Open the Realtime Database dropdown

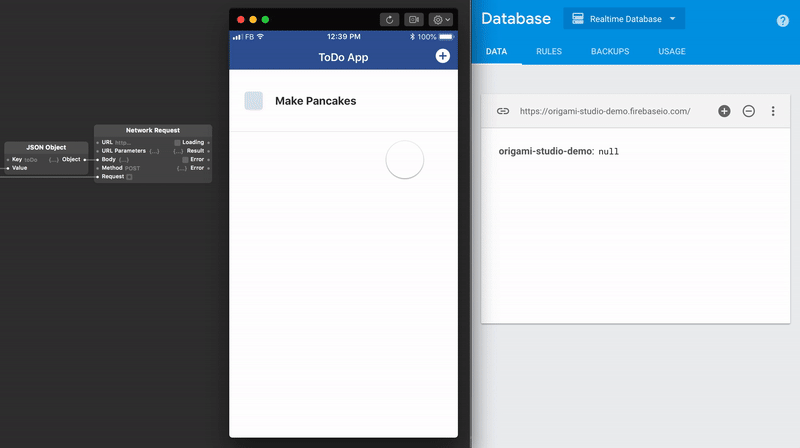point(624,19)
